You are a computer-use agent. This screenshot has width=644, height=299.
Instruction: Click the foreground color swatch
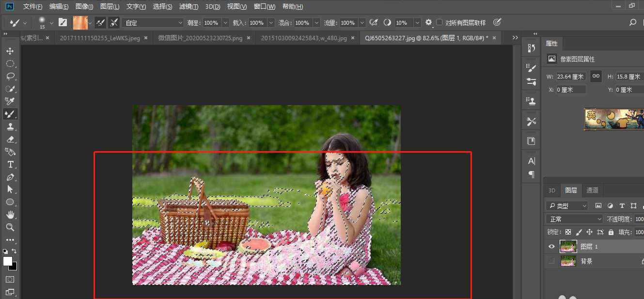click(8, 261)
